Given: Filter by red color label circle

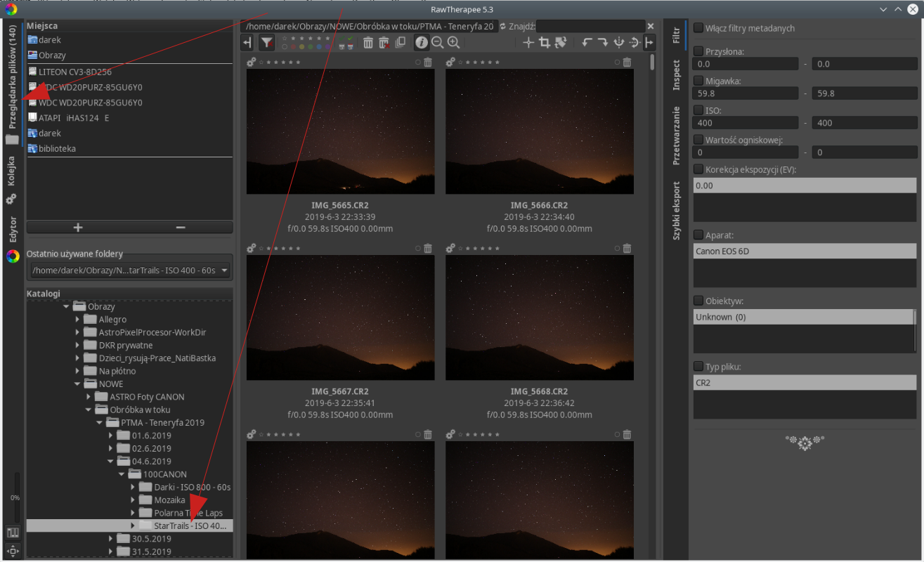Looking at the screenshot, I should tap(294, 46).
